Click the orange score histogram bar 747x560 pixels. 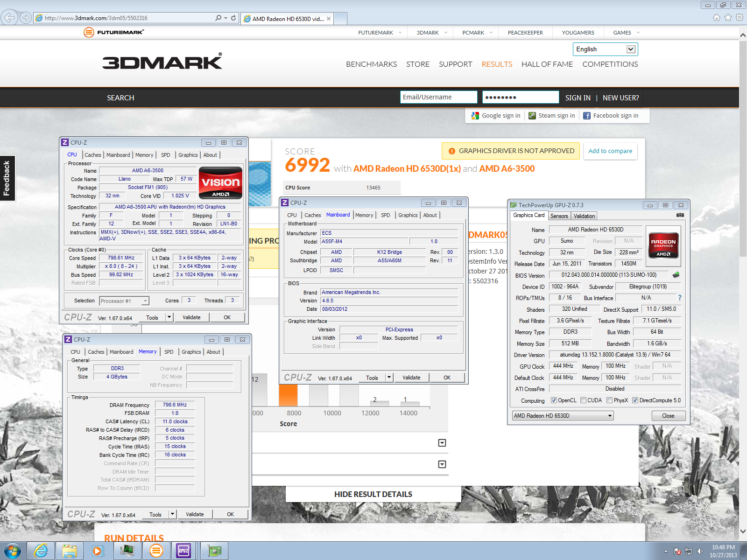coord(288,394)
